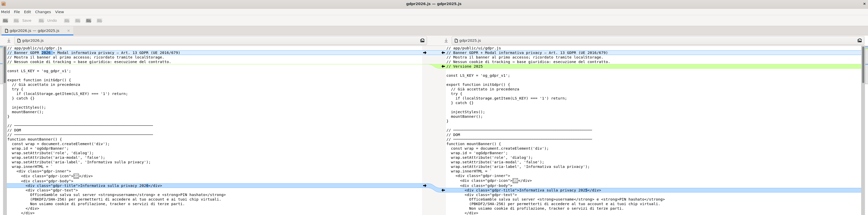Image resolution: width=868 pixels, height=215 pixels.
Task: Click 'div class="gdpr-body"' line in right pane
Action: click(486, 186)
